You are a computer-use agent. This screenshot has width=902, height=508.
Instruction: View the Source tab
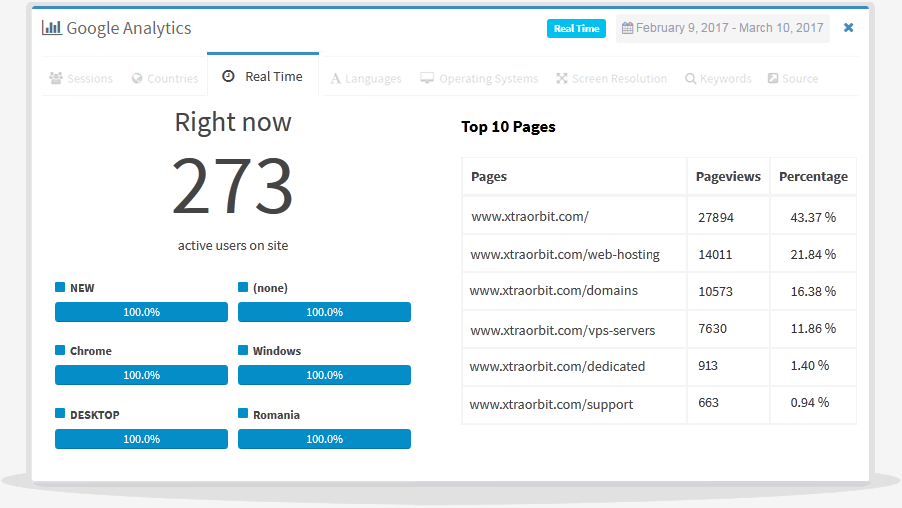[792, 78]
